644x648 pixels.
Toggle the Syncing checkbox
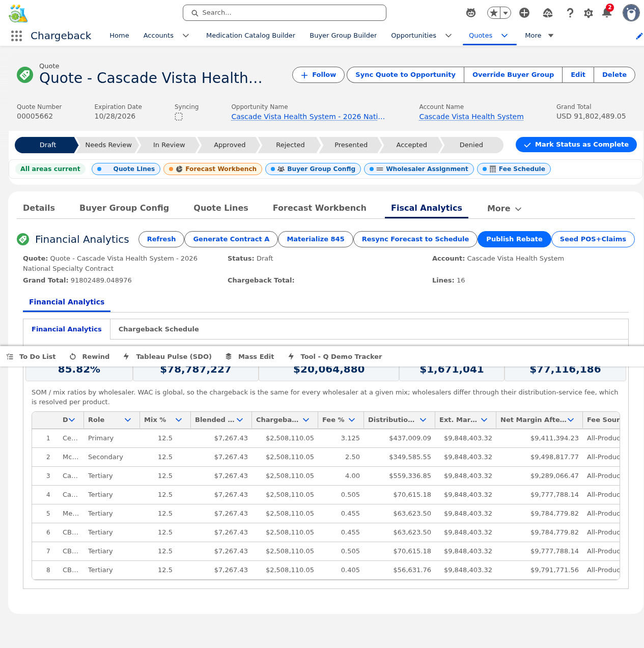[179, 117]
